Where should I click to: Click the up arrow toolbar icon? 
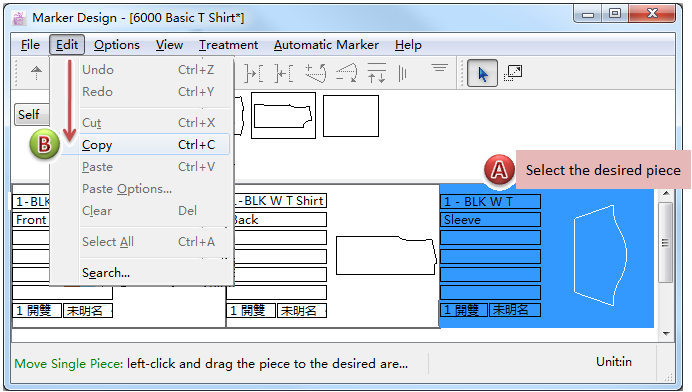[37, 72]
